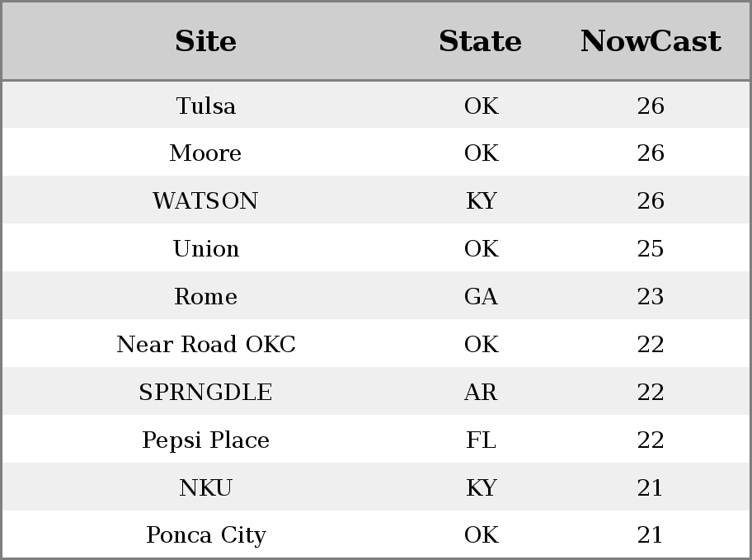Click the NKU site cell
The height and width of the screenshot is (560, 752).
pos(206,487)
